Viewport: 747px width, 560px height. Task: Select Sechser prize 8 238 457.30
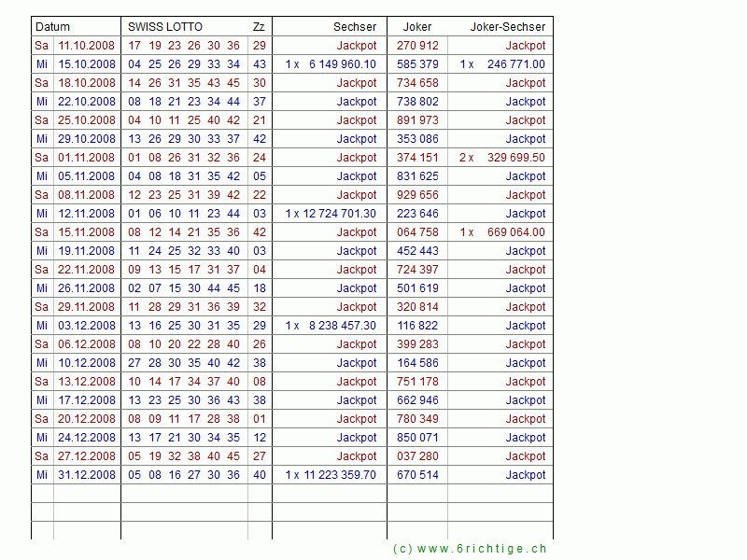tap(342, 326)
